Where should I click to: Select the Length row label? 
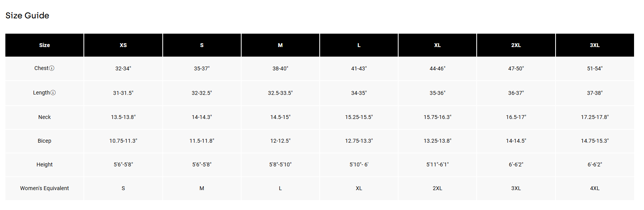41,93
